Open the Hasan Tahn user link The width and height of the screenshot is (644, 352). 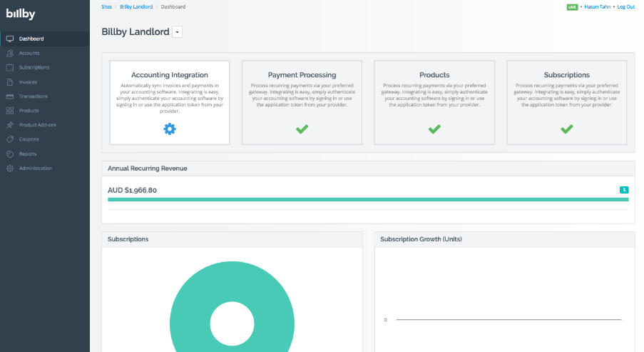(x=596, y=6)
